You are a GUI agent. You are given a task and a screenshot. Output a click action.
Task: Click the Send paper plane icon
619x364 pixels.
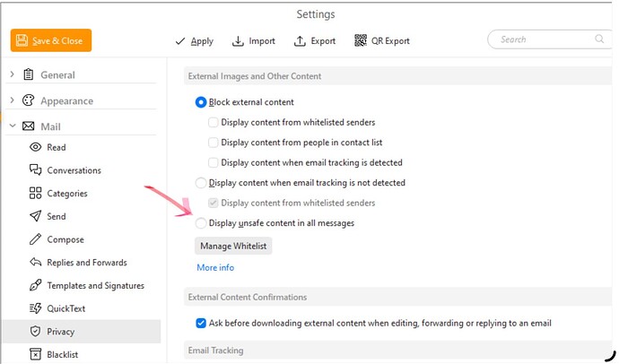point(35,216)
